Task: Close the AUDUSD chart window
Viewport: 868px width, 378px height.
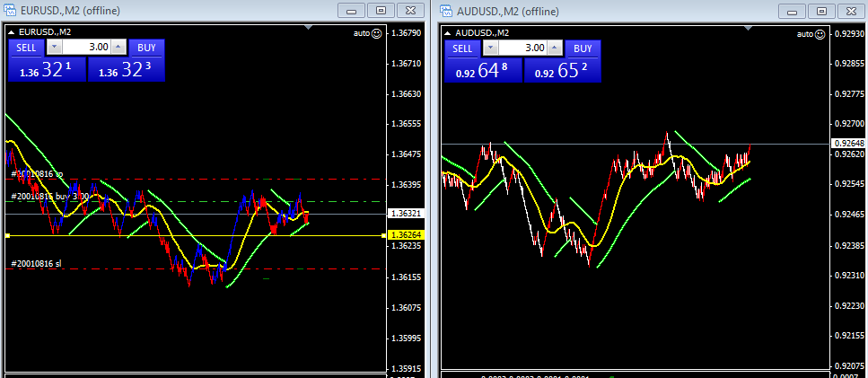Action: (x=852, y=11)
